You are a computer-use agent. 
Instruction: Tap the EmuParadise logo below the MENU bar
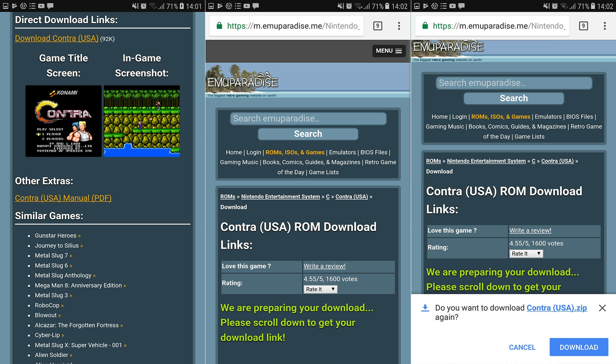click(242, 82)
